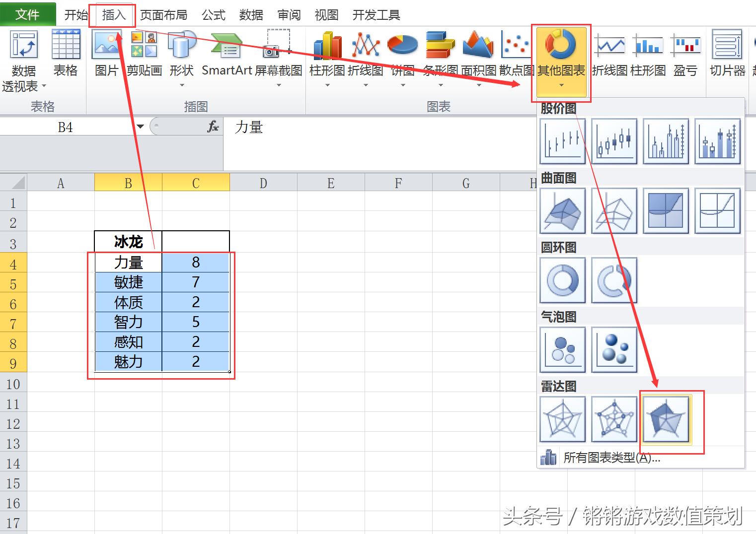Select the first Doughnut chart (圆环图) style
The height and width of the screenshot is (534, 756).
(562, 280)
